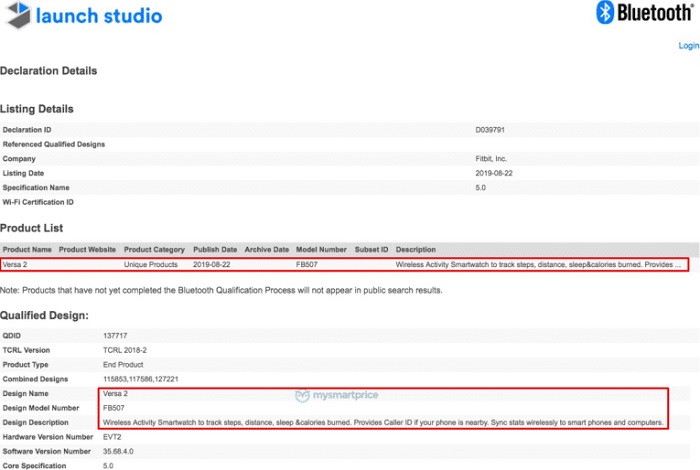Click the Software Version Number value 35.68.4.0

(x=118, y=451)
